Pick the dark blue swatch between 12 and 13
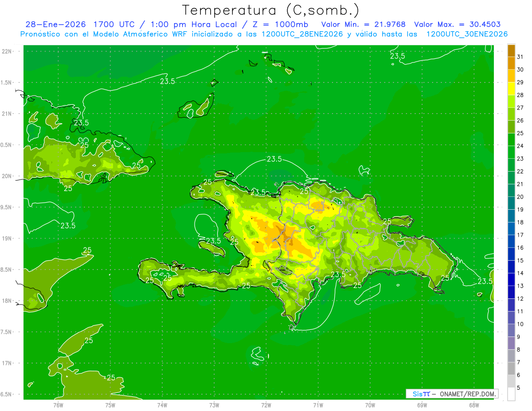This screenshot has width=532, height=411. click(511, 292)
